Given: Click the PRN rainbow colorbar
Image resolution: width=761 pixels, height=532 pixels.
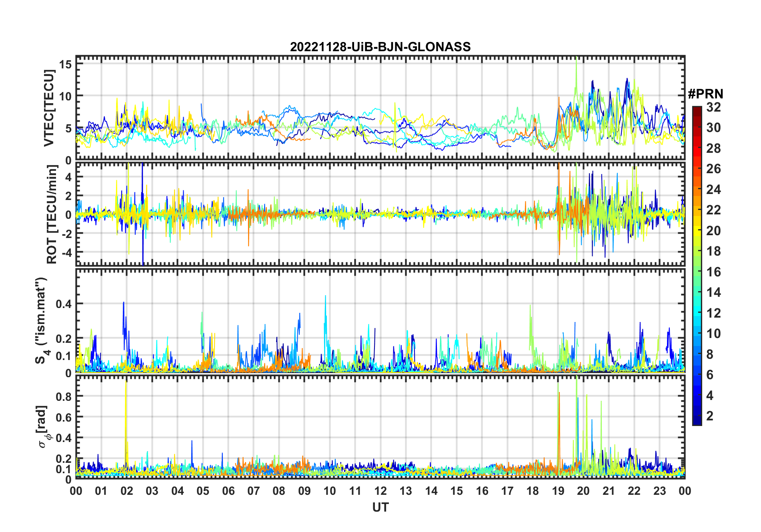Looking at the screenshot, I should point(697,266).
